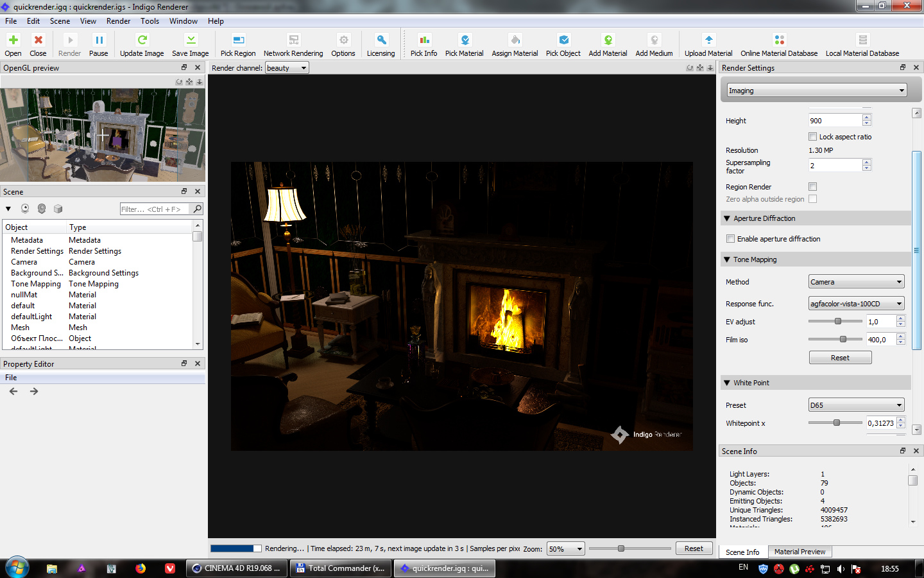Open the Render menu

(x=118, y=21)
